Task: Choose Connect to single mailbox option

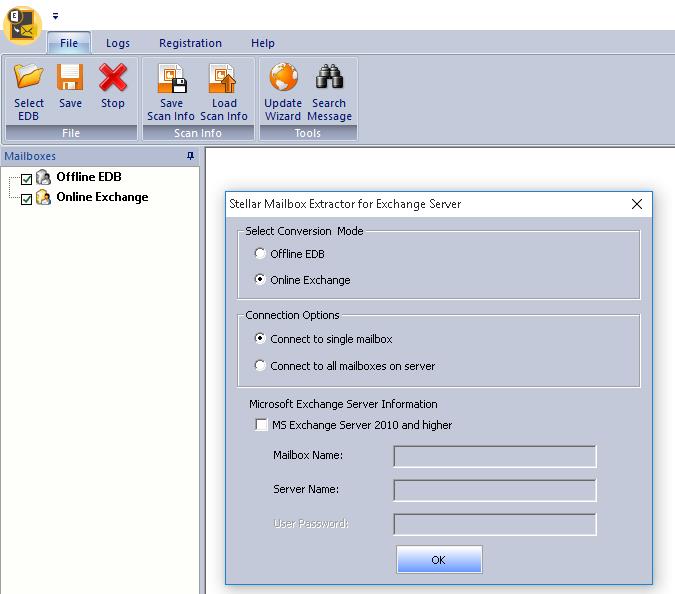Action: (260, 338)
